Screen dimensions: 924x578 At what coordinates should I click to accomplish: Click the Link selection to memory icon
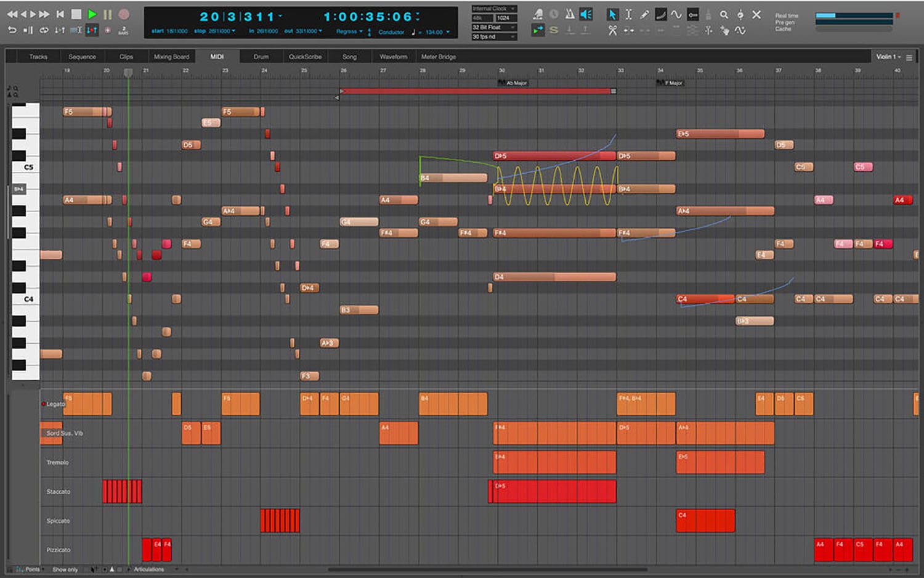pyautogui.click(x=76, y=30)
